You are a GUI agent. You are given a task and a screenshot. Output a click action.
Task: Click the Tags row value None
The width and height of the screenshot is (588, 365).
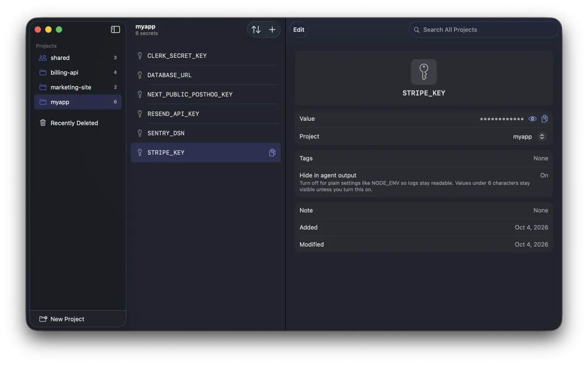point(541,158)
